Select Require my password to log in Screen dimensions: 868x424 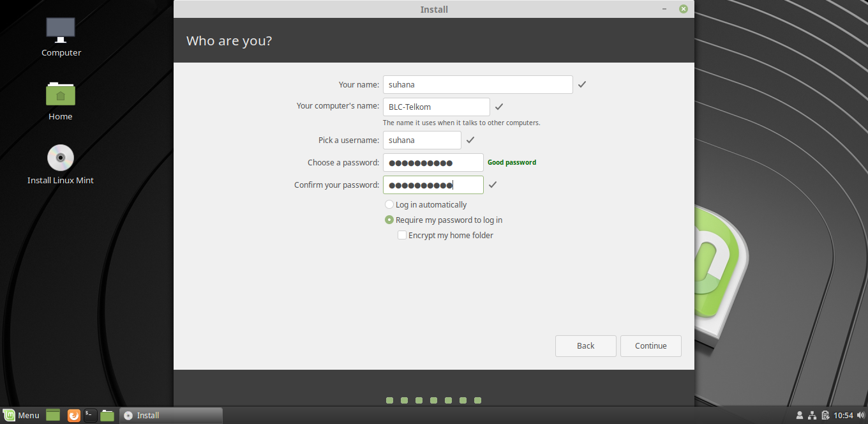(x=389, y=220)
